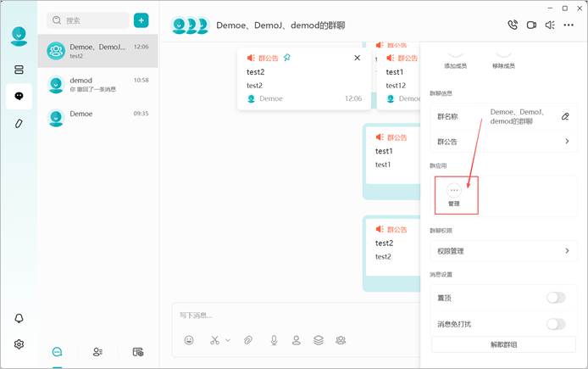Image resolution: width=588 pixels, height=369 pixels.
Task: Record a voice message with the microphone icon
Action: 275,340
